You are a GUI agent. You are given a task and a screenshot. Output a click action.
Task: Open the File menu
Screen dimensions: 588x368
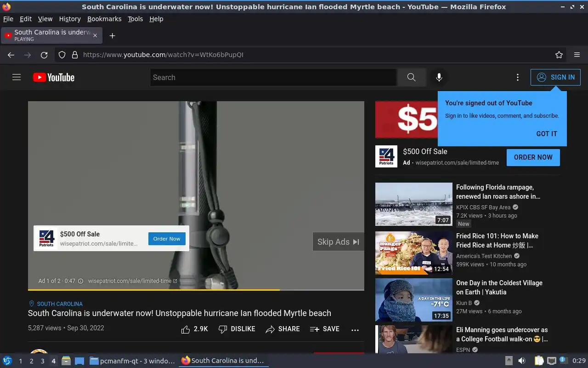coord(8,19)
